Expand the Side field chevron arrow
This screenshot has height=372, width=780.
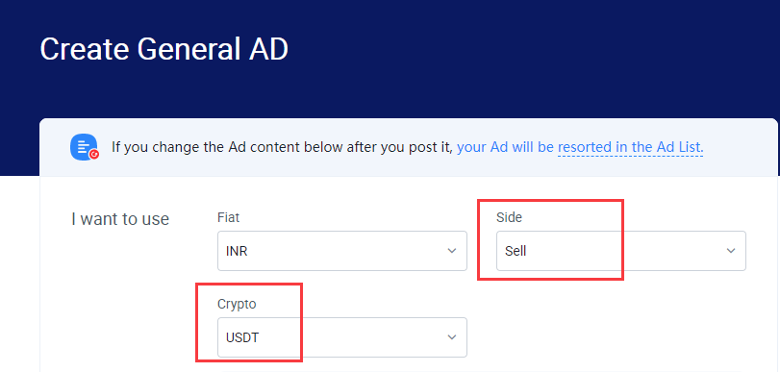pyautogui.click(x=731, y=251)
